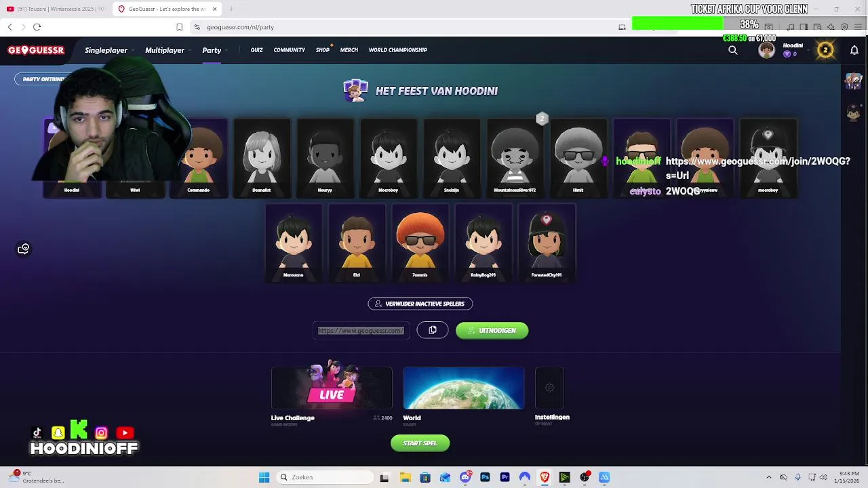Open Discord from the taskbar
The image size is (868, 488).
tap(465, 478)
